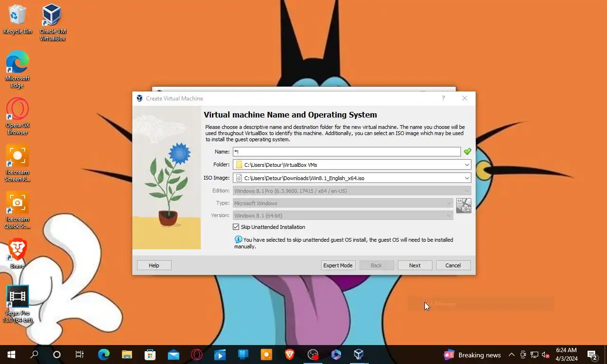Open taskbar Search magnifier
Image resolution: width=607 pixels, height=364 pixels.
pyautogui.click(x=34, y=355)
